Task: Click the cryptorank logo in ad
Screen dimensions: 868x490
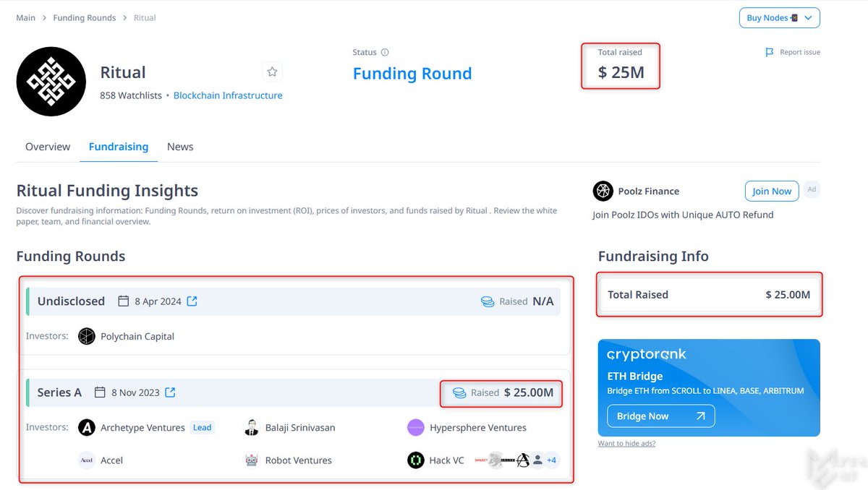Action: coord(647,354)
